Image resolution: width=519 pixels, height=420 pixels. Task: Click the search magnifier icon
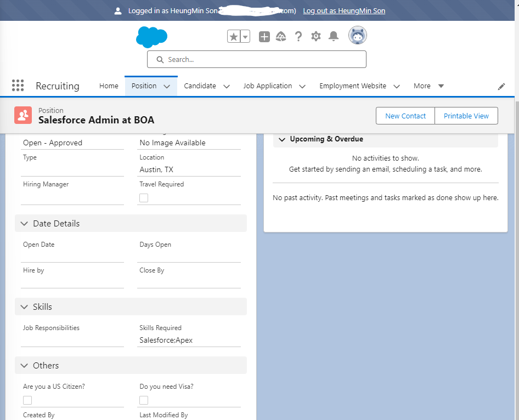(x=160, y=60)
